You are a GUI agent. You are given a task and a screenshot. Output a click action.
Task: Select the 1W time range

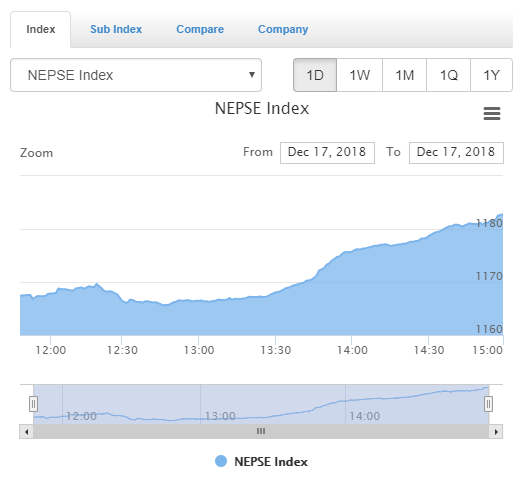pos(360,75)
